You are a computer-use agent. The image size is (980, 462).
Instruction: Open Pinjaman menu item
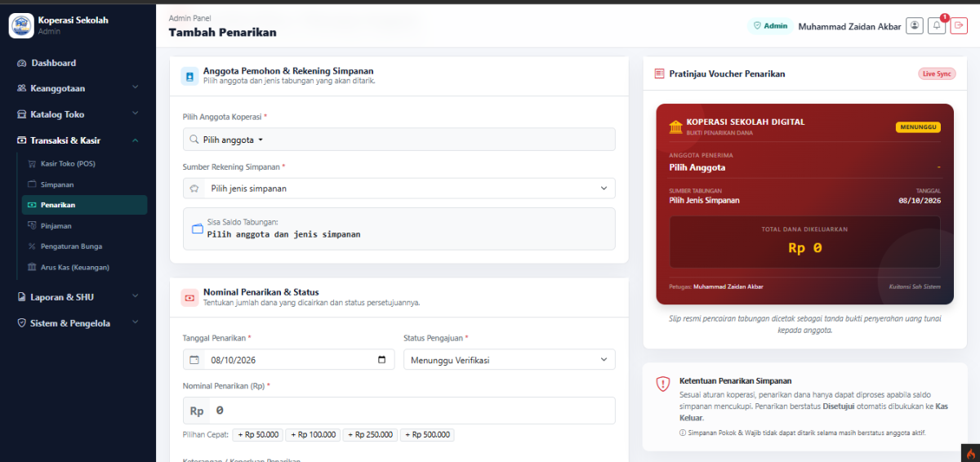tap(85, 225)
